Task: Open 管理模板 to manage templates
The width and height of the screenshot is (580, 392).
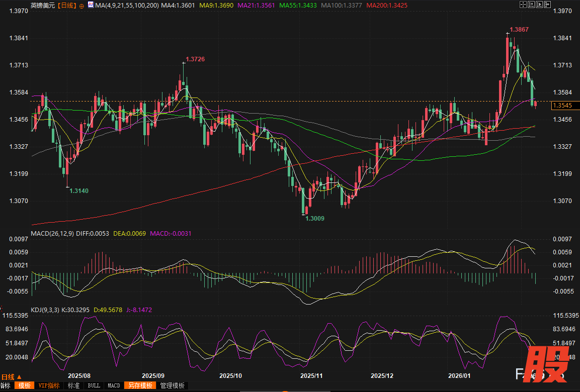Action: 172,385
